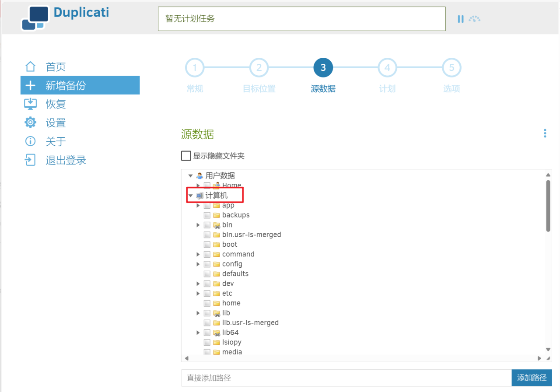Go to step 4 计划
This screenshot has width=560, height=392.
[x=387, y=68]
